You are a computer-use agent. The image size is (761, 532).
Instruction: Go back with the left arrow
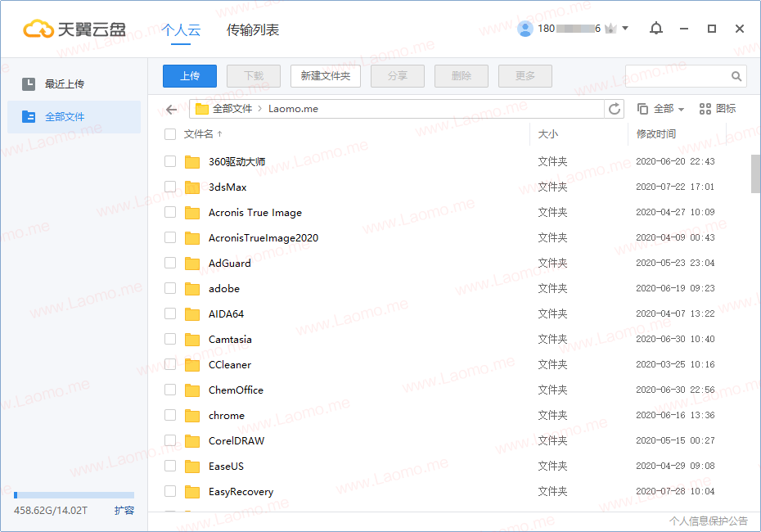coord(171,109)
